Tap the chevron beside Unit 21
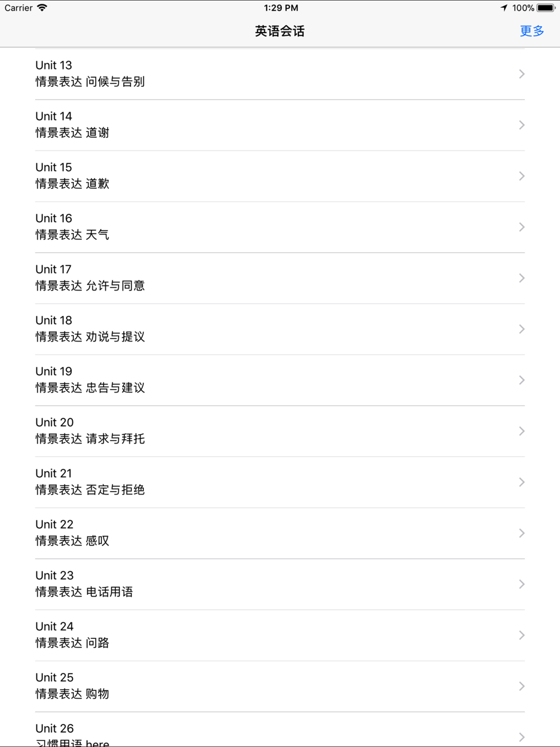This screenshot has height=747, width=560. [521, 482]
